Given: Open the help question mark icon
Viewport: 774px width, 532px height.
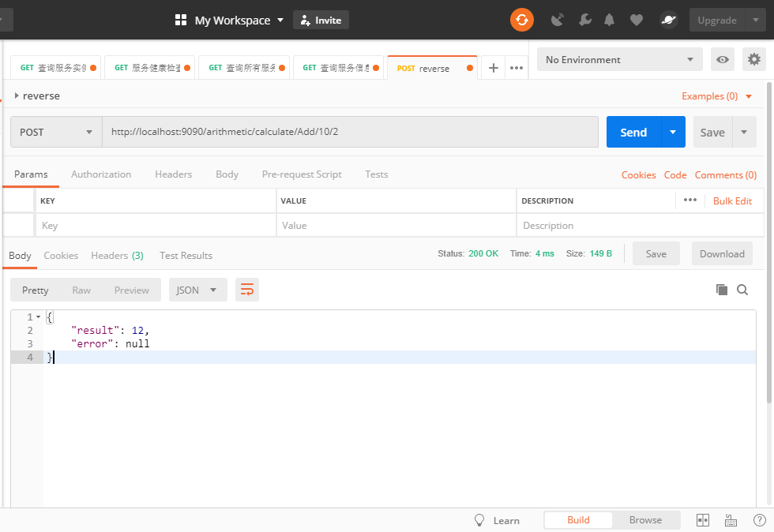Looking at the screenshot, I should [759, 520].
